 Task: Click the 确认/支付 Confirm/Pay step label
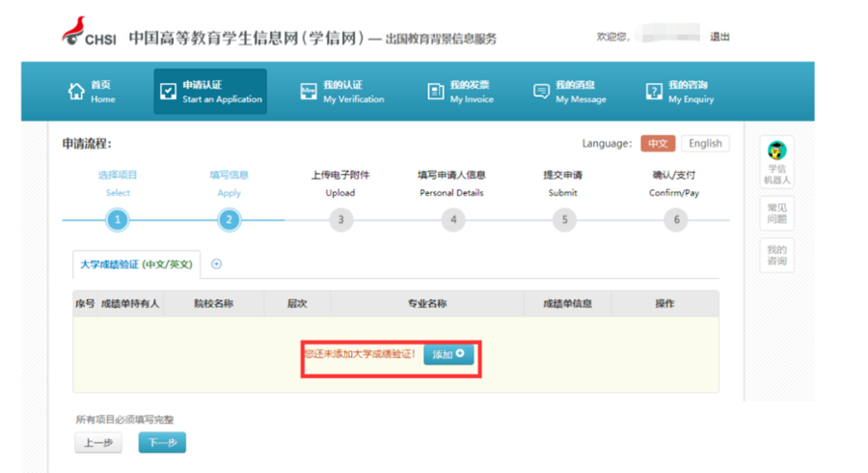pos(674,183)
